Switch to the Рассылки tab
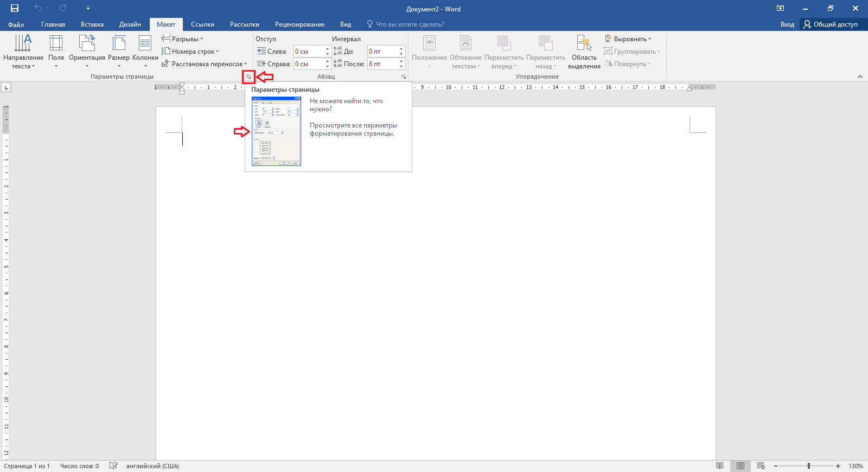Viewport: 868px width, 472px height. pos(245,24)
